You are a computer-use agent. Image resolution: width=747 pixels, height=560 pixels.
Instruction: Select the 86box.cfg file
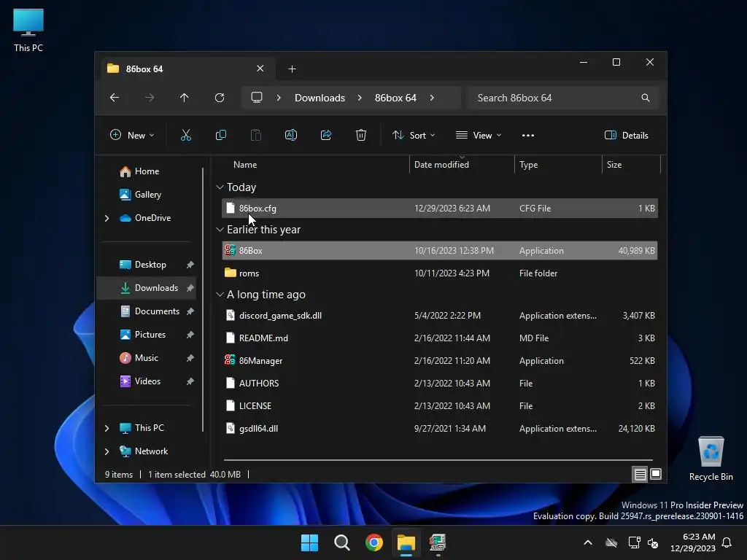click(440, 208)
